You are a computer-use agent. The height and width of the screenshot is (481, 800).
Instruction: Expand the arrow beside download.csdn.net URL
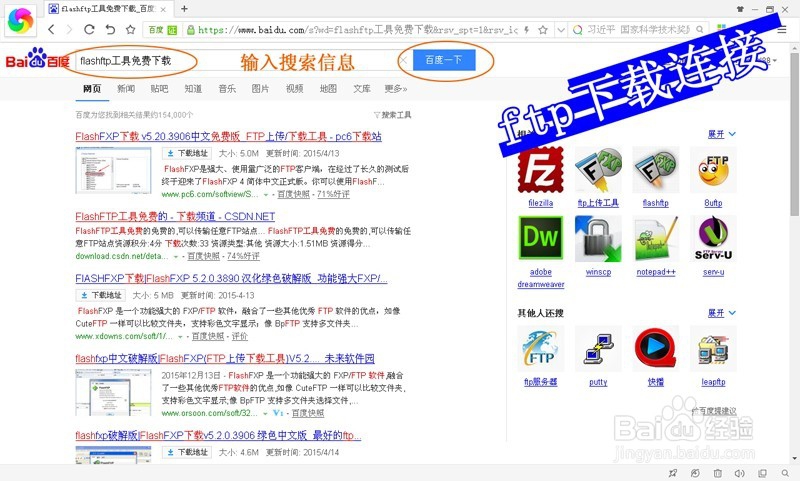(176, 256)
